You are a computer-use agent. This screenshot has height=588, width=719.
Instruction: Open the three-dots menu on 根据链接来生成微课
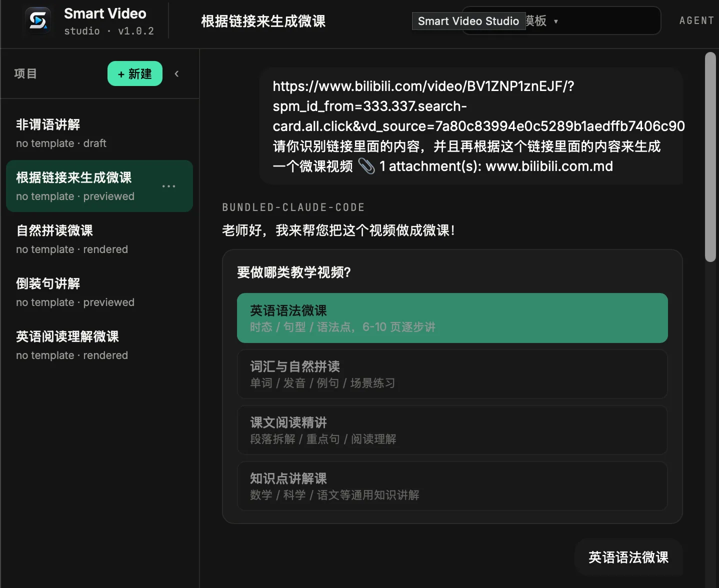click(x=168, y=186)
